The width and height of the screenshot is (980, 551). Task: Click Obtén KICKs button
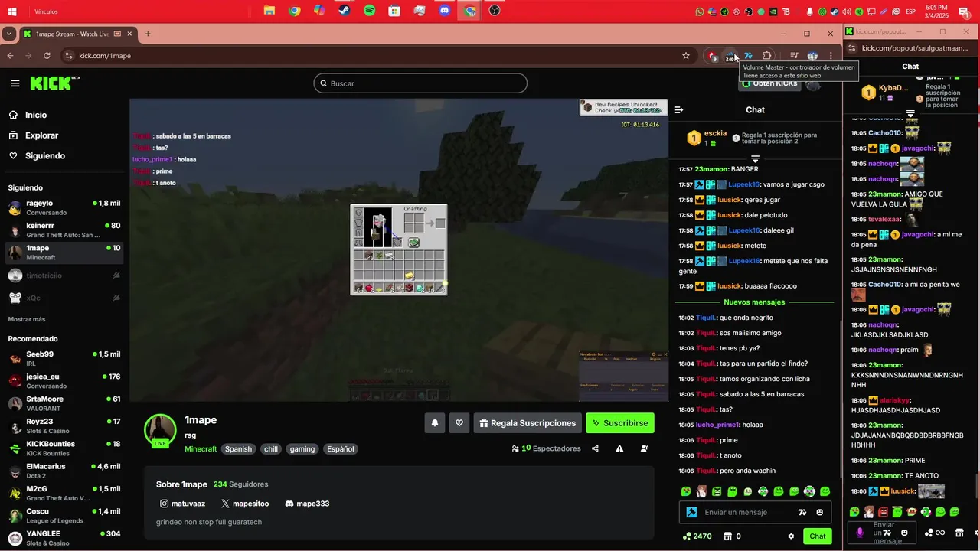point(769,83)
